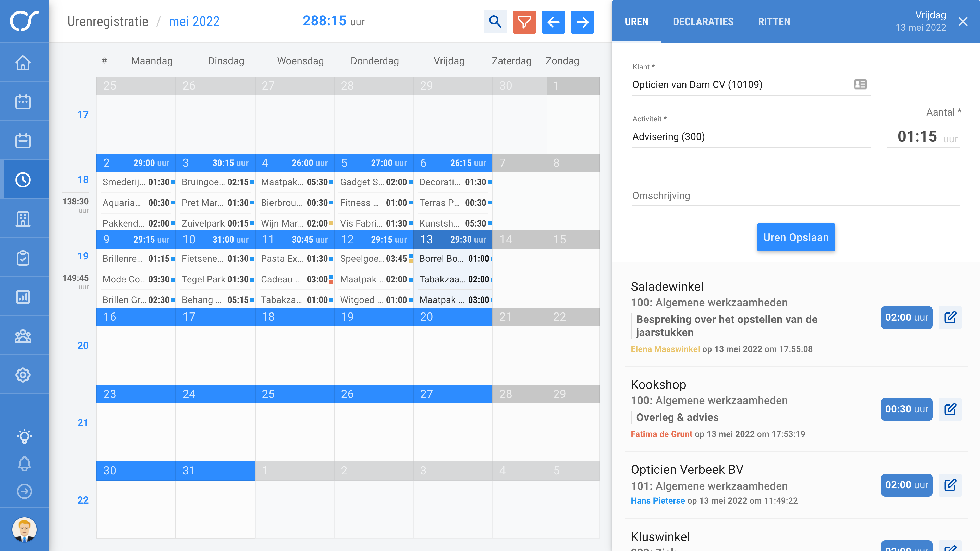This screenshot has height=551, width=980.
Task: Go to next month with right arrow
Action: (582, 22)
